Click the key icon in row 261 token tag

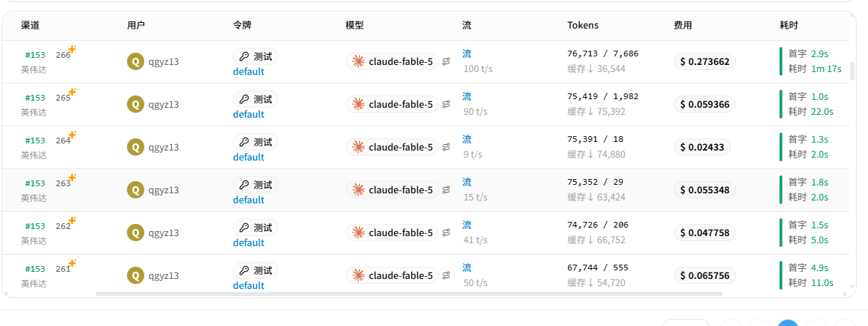point(244,270)
